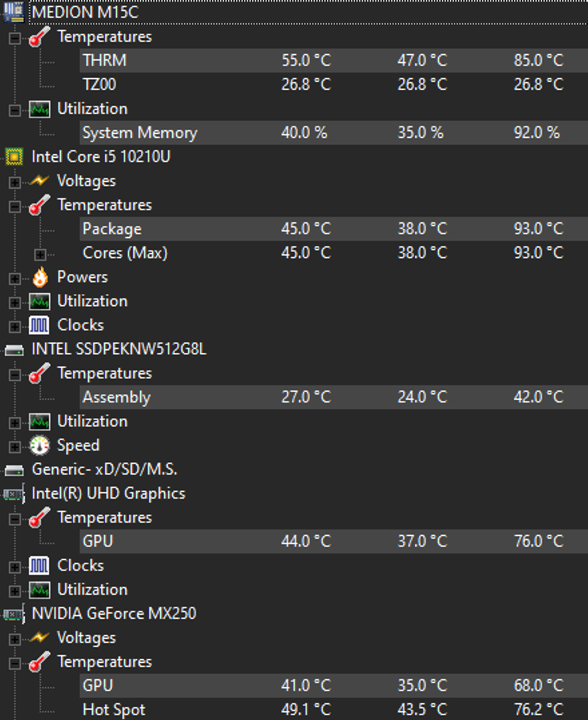Click lightning icon of NVIDIA Voltages
This screenshot has width=588, height=720.
(39, 638)
